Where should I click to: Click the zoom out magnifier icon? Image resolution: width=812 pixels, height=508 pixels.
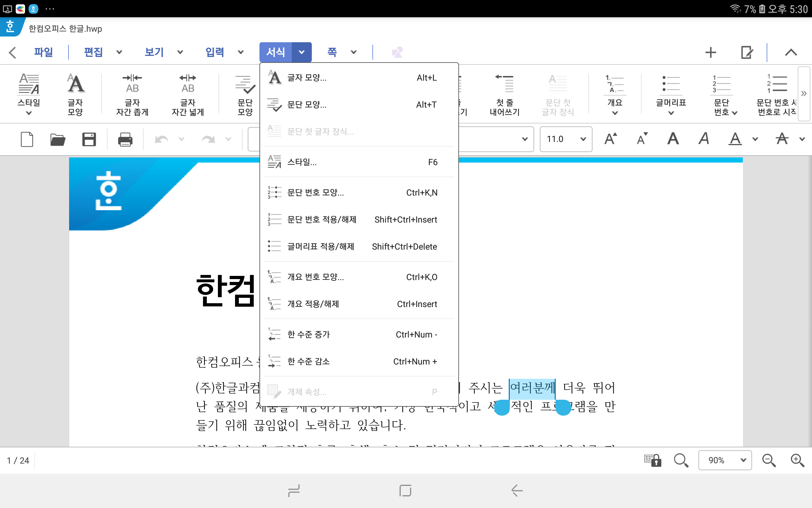click(x=769, y=460)
